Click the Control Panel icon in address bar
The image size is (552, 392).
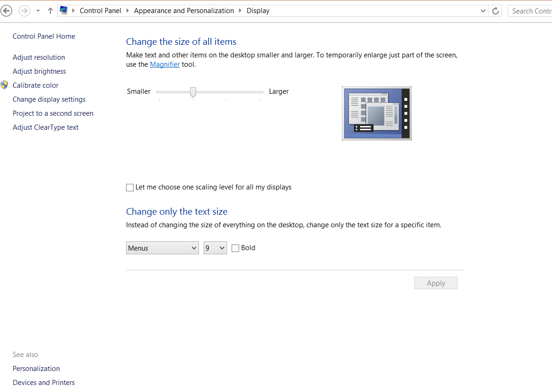[x=64, y=10]
